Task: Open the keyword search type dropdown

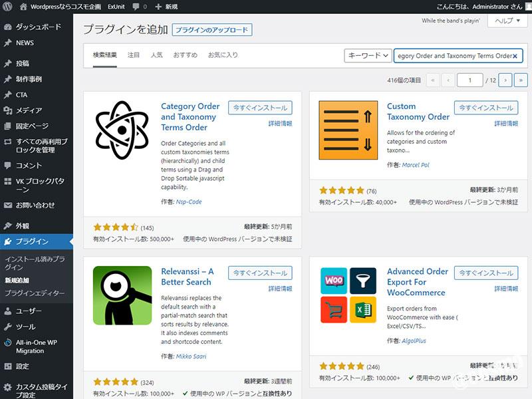Action: tap(368, 56)
